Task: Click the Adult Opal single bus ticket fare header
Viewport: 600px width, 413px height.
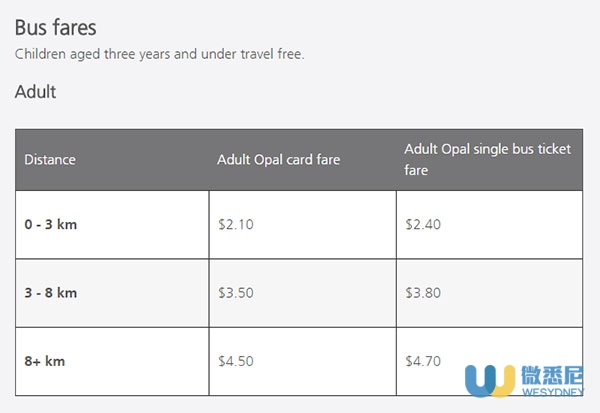Action: tap(488, 159)
